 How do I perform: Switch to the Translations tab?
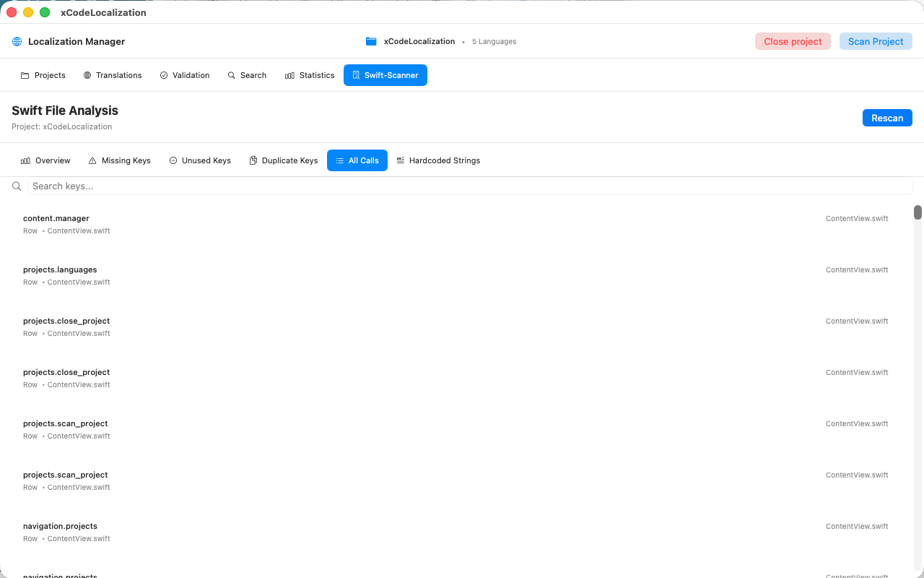[x=113, y=75]
